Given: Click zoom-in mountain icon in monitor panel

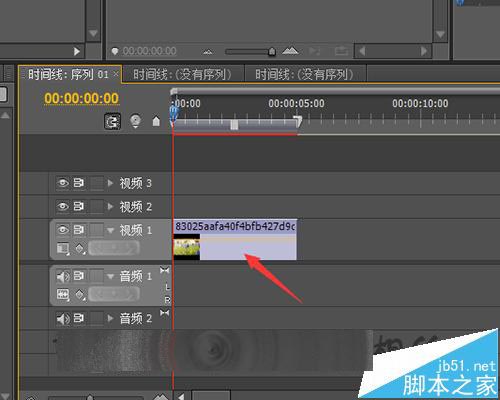Looking at the screenshot, I should (x=290, y=51).
